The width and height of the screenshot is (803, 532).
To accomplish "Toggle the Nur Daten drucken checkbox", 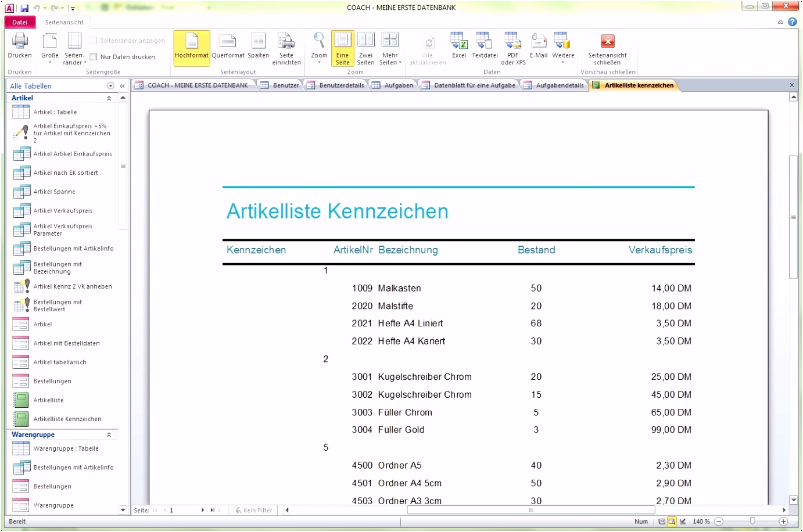I will click(x=94, y=57).
